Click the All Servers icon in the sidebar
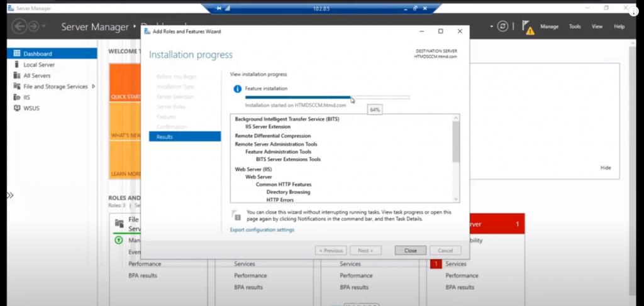 (17, 75)
